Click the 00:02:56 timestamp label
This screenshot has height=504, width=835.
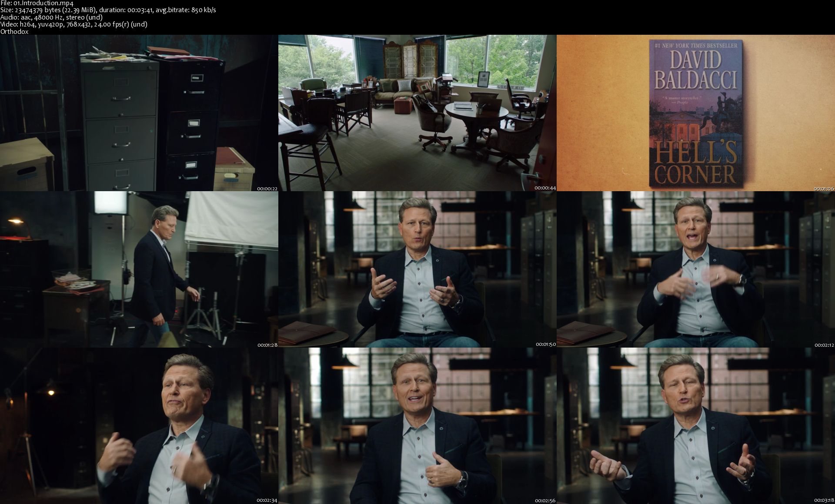[x=545, y=501]
